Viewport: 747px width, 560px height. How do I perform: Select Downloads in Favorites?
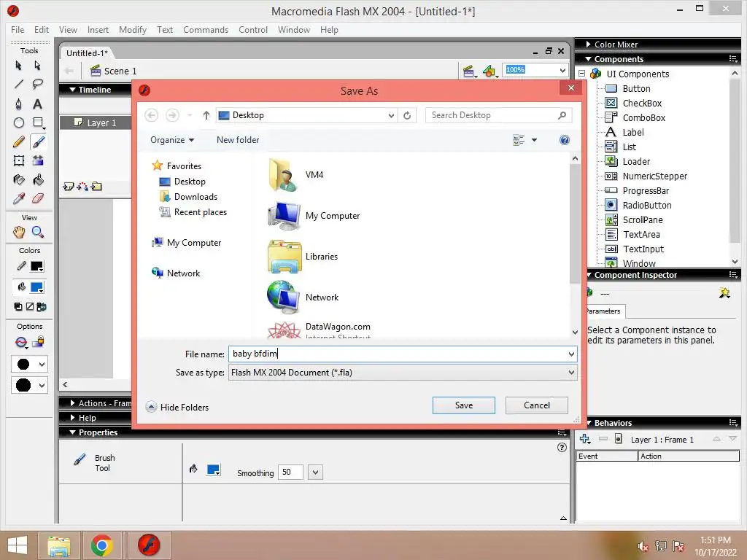coord(196,197)
